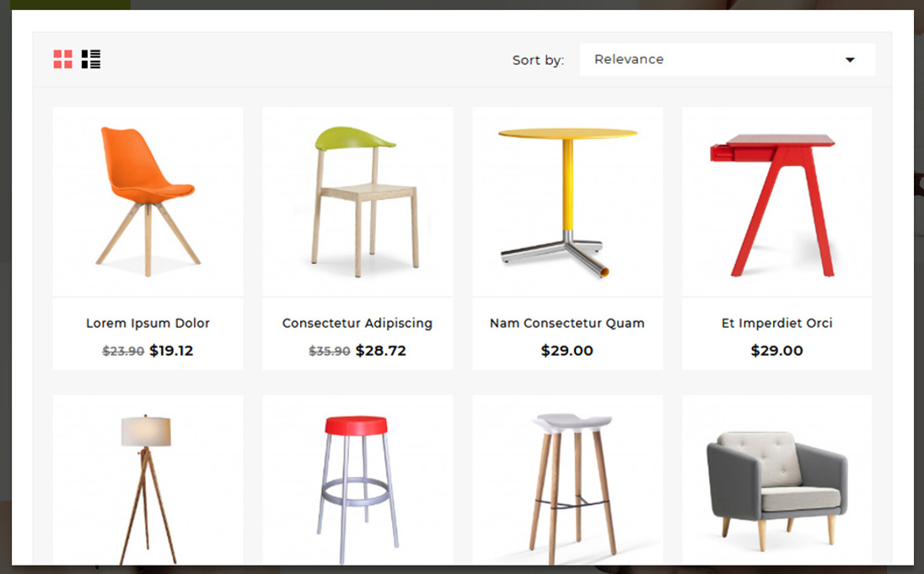Open the Sort by Relevance dropdown
The height and width of the screenshot is (574, 924).
[x=728, y=60]
